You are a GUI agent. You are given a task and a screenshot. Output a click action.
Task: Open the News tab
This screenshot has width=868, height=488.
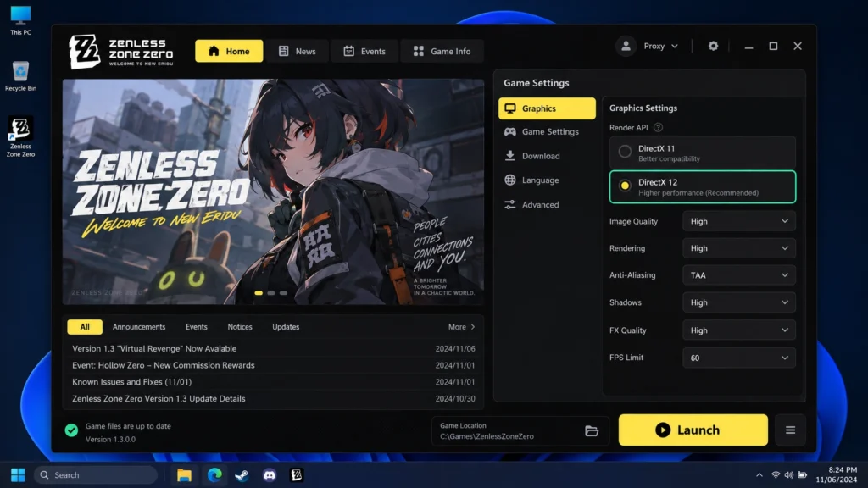pos(298,51)
